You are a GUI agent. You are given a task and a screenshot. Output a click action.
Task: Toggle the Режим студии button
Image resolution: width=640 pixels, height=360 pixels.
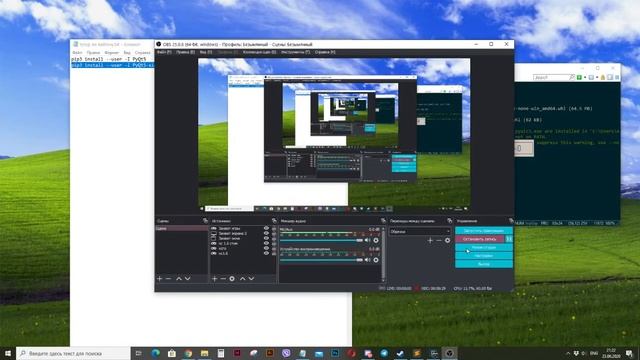[x=484, y=248]
